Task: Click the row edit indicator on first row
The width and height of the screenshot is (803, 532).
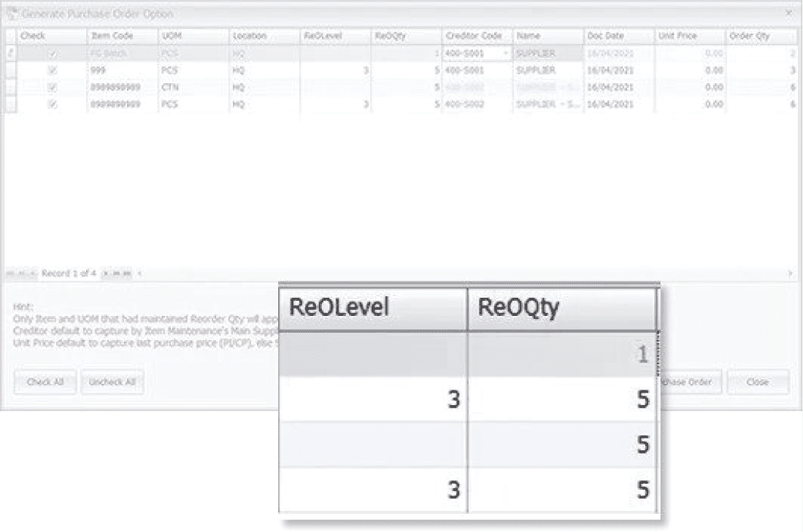Action: tap(10, 53)
